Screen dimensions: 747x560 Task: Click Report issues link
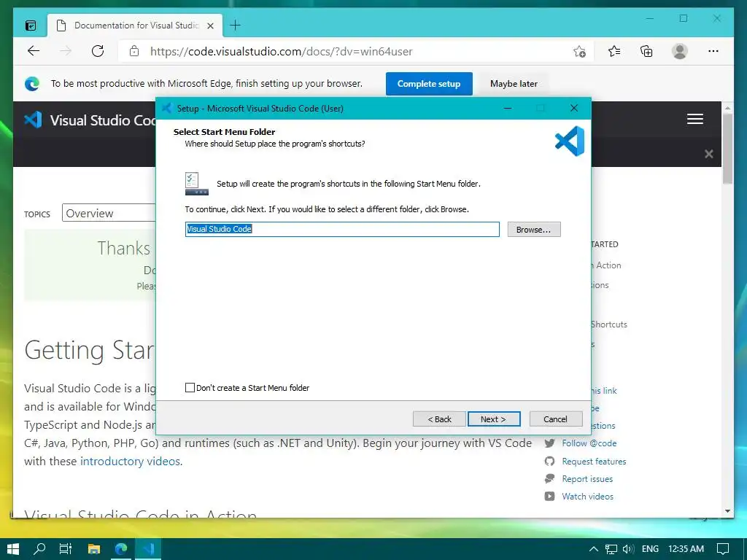click(587, 479)
